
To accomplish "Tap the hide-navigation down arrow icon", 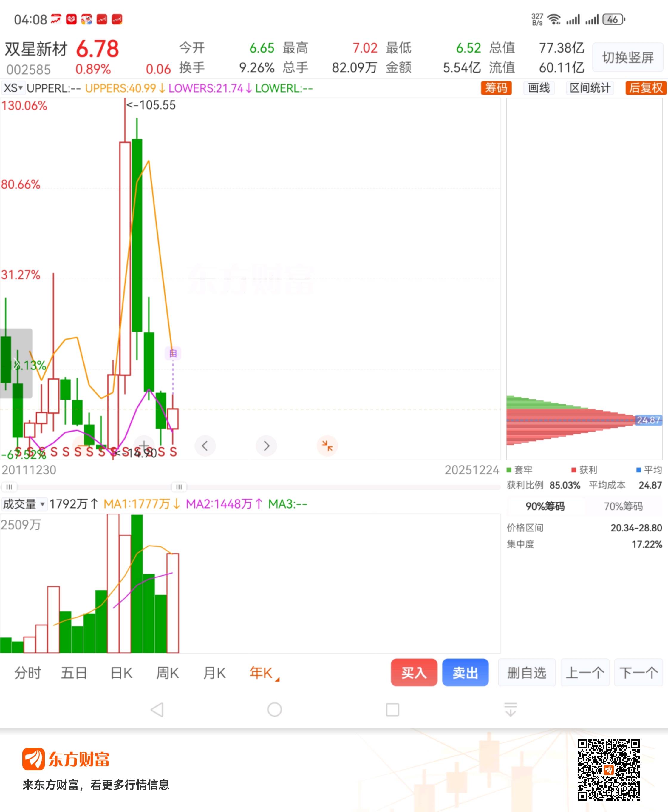I will 510,709.
